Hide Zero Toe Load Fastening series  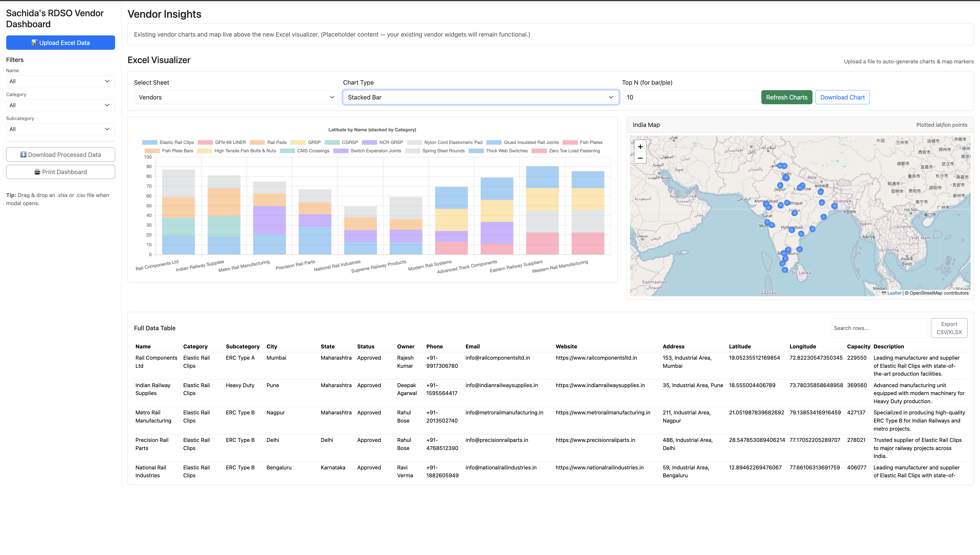click(x=566, y=151)
